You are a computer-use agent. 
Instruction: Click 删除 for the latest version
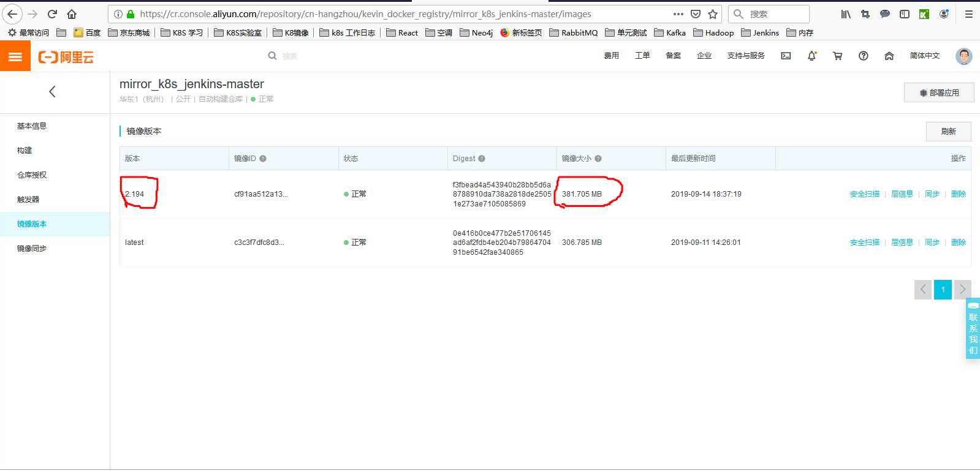point(959,243)
